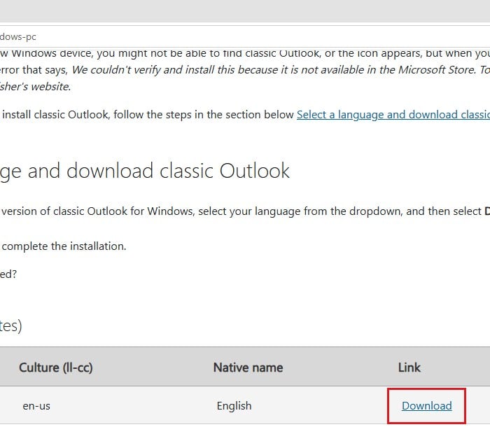Click the 'Culture (ll-cc)' column header
The width and height of the screenshot is (490, 448).
point(55,367)
